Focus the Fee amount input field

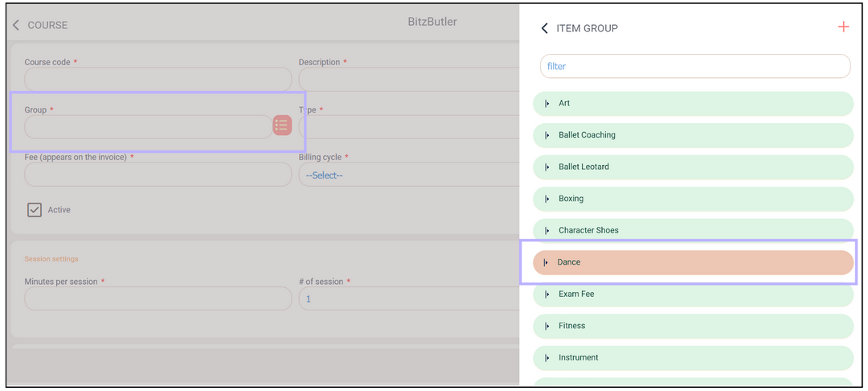[158, 175]
